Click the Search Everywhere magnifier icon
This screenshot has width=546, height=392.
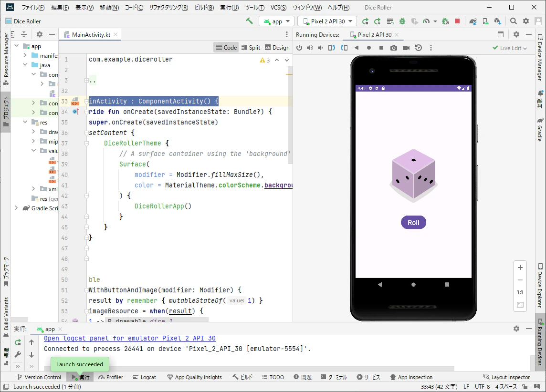(x=513, y=21)
